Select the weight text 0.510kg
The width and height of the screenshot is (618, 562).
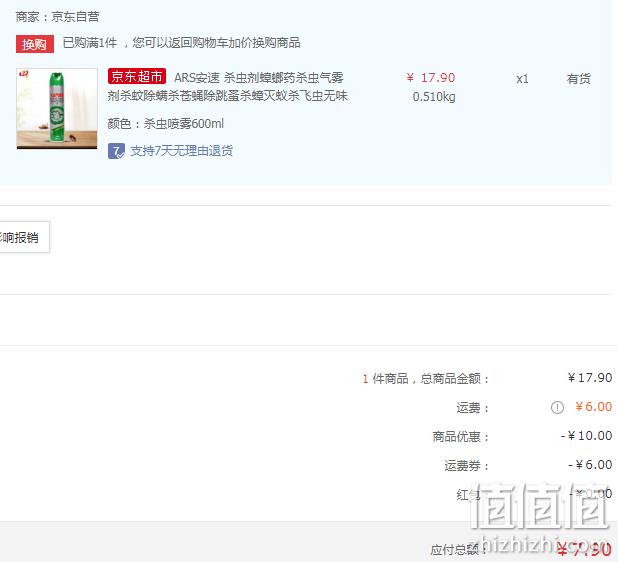[434, 97]
